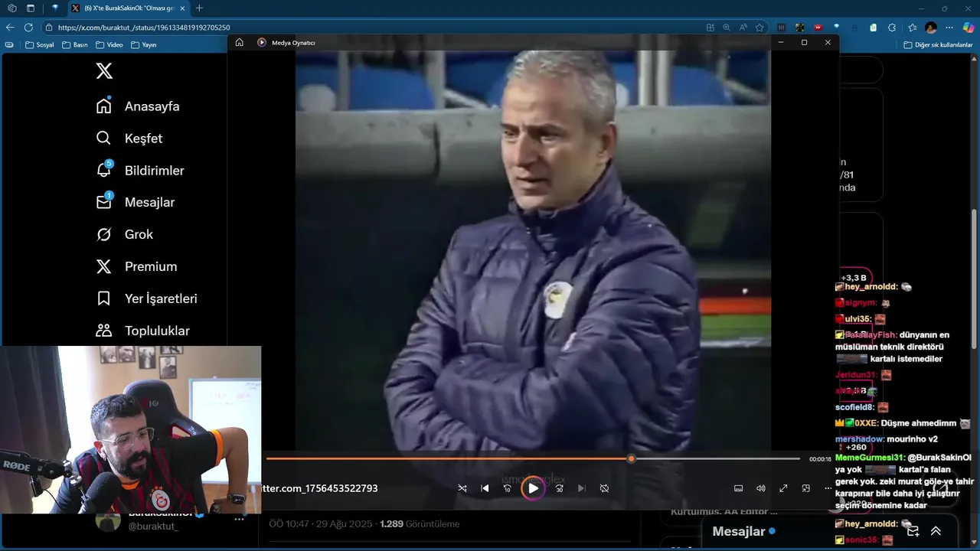
Task: Click the Medya Oynatıcı app title icon
Action: (262, 43)
